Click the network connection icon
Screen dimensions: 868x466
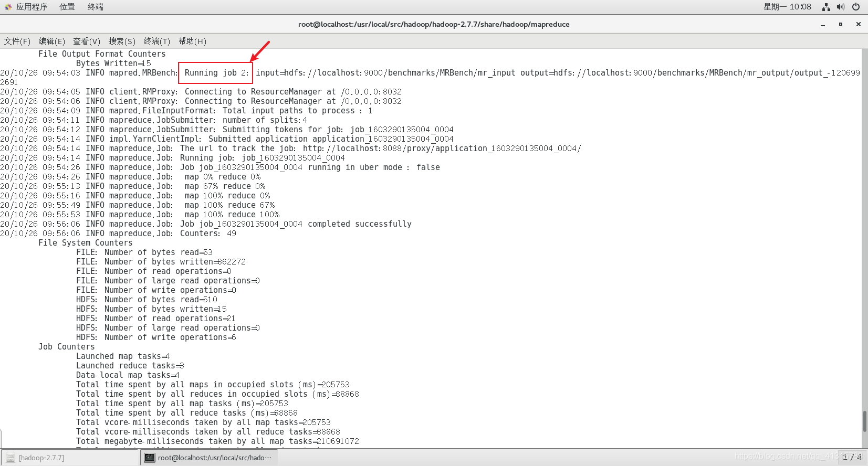pos(826,7)
